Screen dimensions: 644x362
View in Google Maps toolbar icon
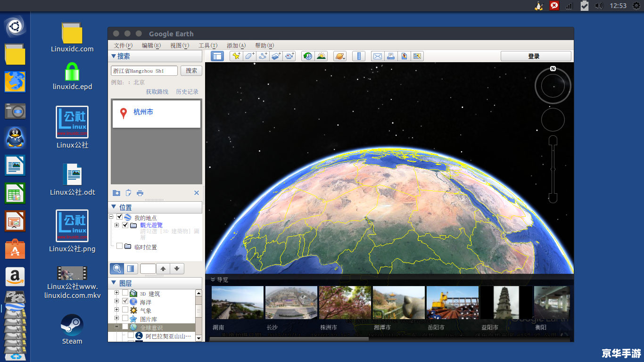(x=417, y=56)
